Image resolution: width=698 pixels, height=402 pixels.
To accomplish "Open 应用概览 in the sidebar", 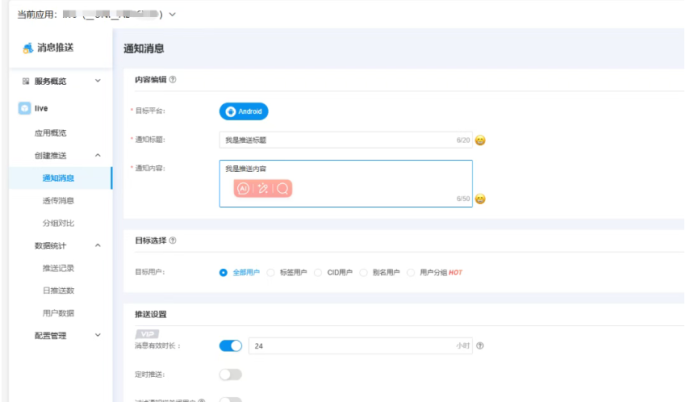I will 51,132.
